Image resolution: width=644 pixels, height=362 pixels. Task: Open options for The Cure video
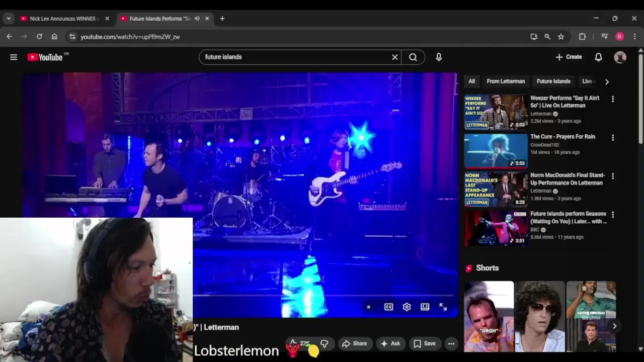(x=613, y=138)
